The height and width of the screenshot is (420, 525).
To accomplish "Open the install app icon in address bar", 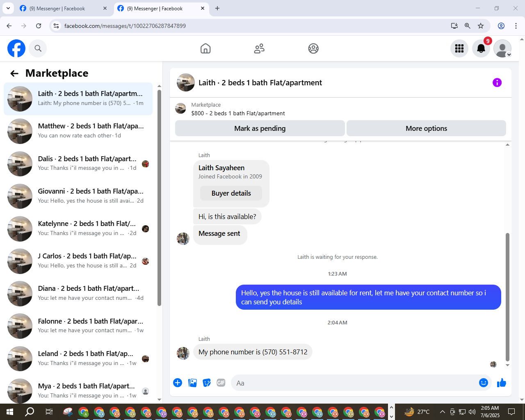I will pyautogui.click(x=454, y=26).
